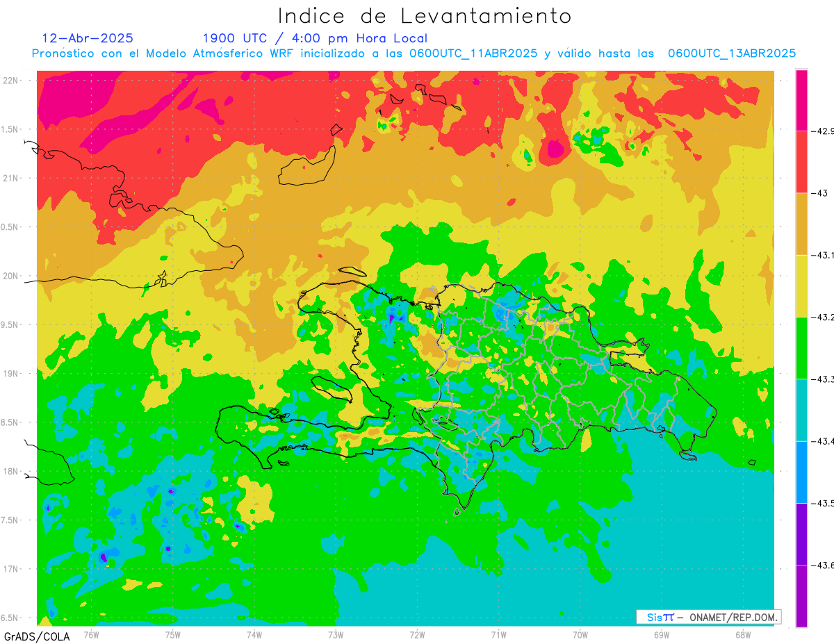Screen dimensions: 834x644
Task: Click the '17N' latitude label
Action: coord(11,569)
